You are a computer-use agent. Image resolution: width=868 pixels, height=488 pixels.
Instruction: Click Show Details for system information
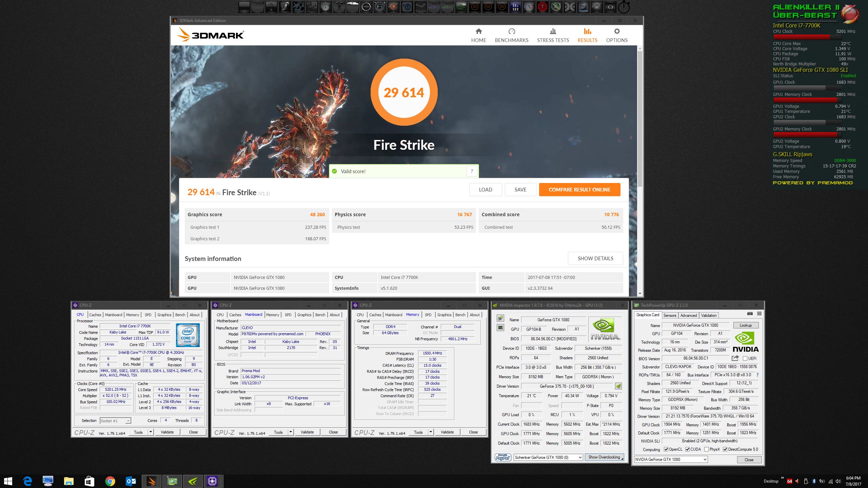(x=595, y=258)
